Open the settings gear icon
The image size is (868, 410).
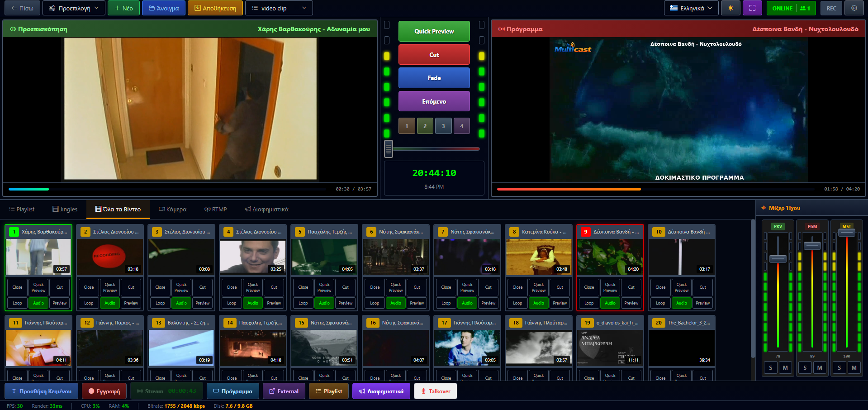855,8
